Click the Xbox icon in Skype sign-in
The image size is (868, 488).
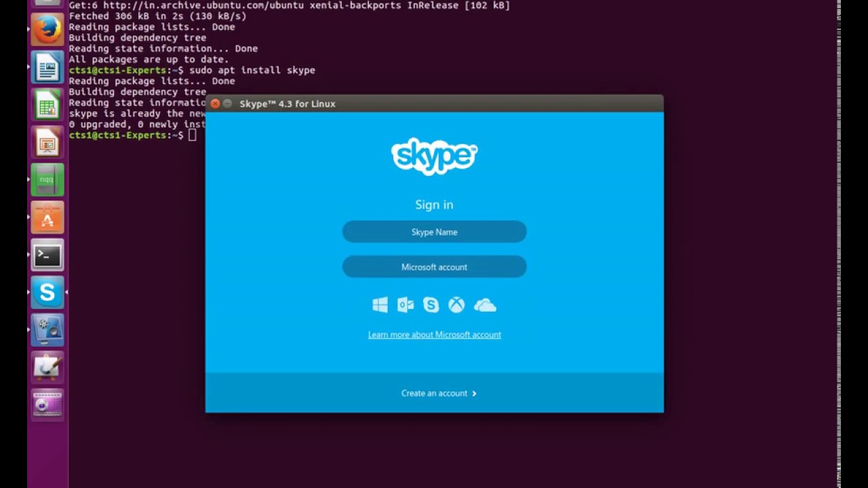tap(456, 305)
